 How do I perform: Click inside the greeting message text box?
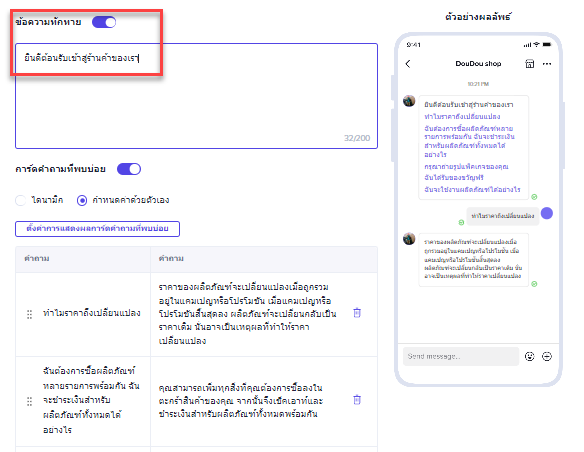pyautogui.click(x=196, y=96)
